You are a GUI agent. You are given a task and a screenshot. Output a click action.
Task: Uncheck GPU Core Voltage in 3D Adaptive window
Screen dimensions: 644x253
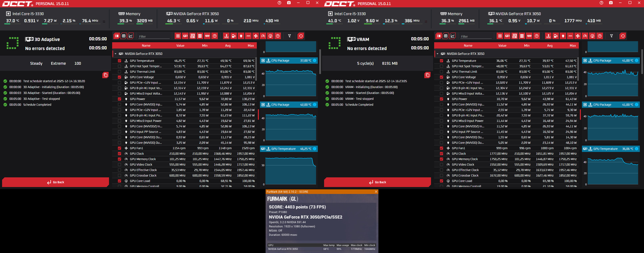point(119,77)
